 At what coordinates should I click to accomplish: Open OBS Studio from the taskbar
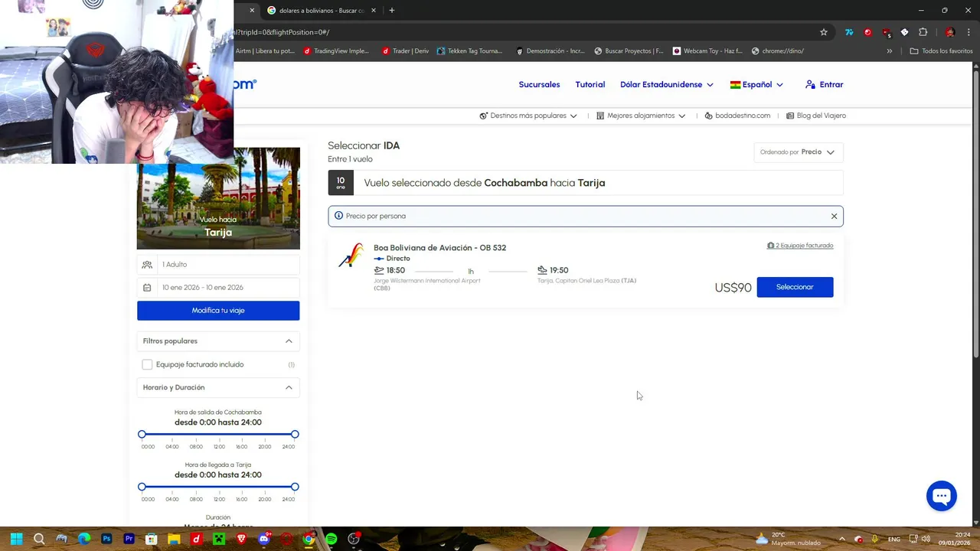click(354, 539)
